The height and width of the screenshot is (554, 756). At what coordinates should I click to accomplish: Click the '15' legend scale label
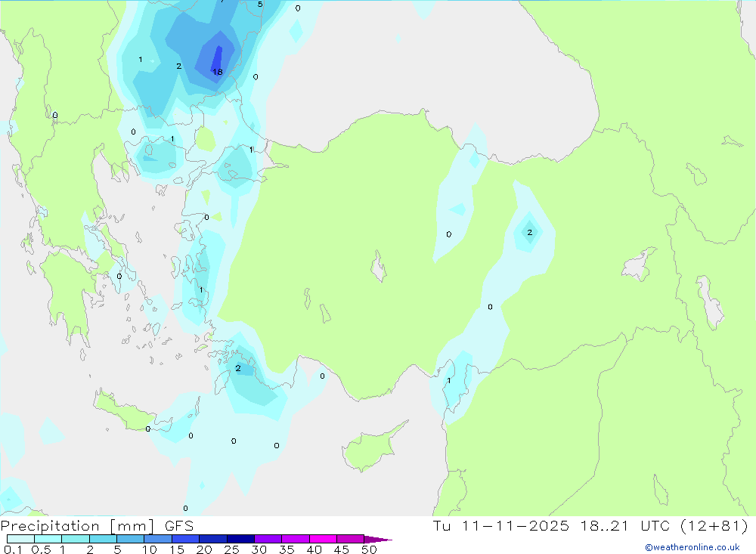177,549
